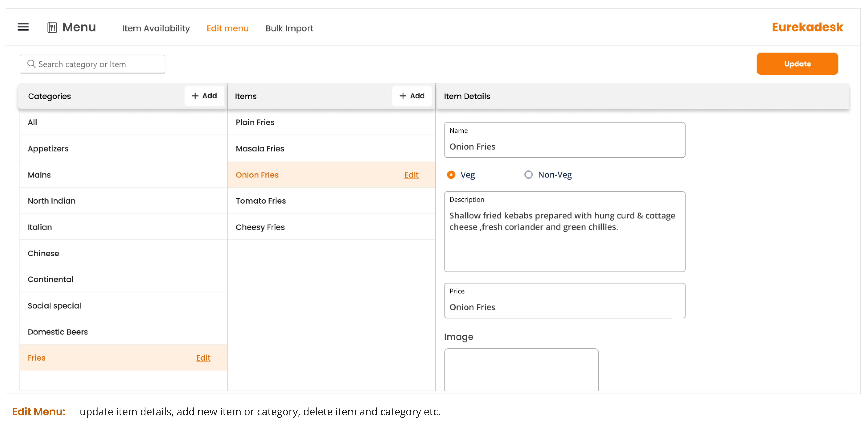Screen dimensions: 868x442
Task: Select the Chinese category
Action: pos(123,253)
